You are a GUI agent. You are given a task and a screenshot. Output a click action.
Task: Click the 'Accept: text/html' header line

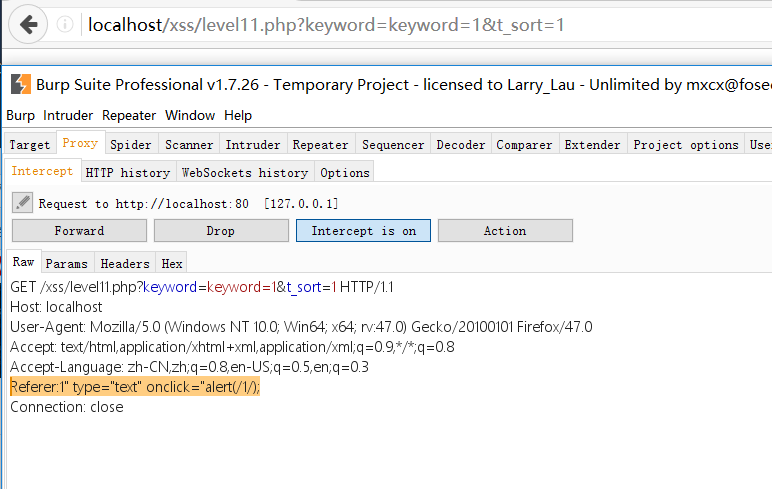tap(232, 347)
